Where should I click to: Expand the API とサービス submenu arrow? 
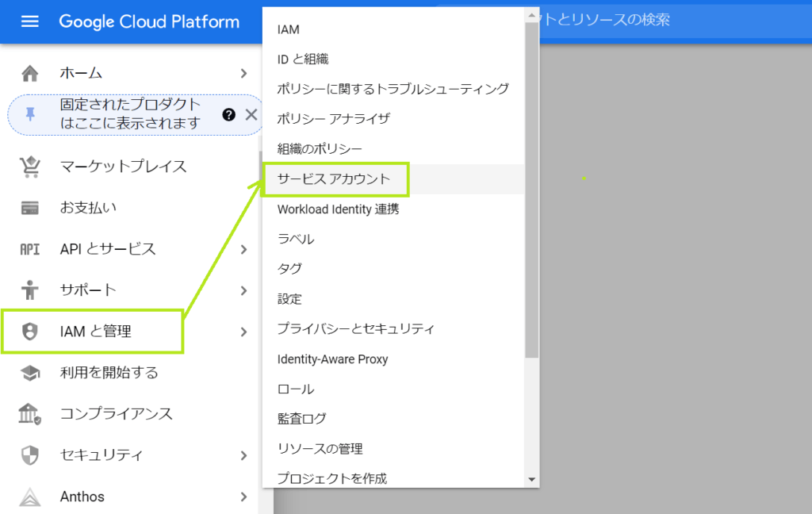coord(244,249)
